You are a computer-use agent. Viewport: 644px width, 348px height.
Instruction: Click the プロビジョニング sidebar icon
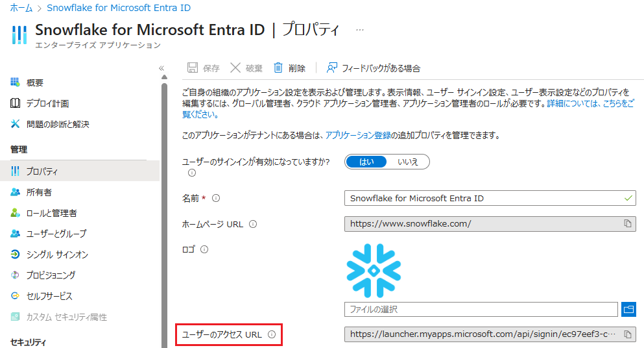pos(15,275)
